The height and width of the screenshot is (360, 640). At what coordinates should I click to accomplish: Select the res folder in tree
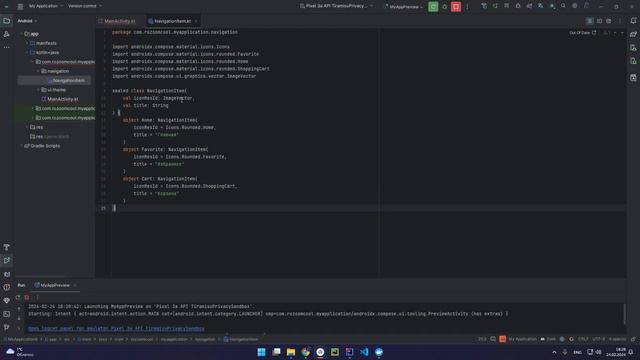tap(37, 127)
